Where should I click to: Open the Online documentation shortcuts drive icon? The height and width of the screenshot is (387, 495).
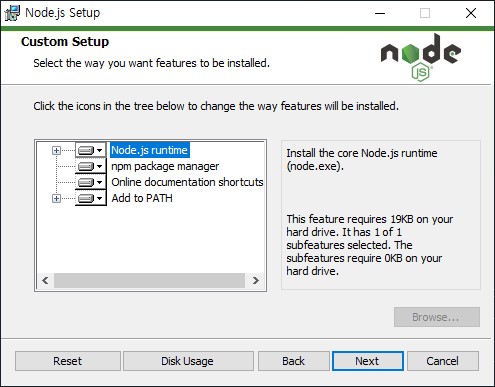(90, 182)
